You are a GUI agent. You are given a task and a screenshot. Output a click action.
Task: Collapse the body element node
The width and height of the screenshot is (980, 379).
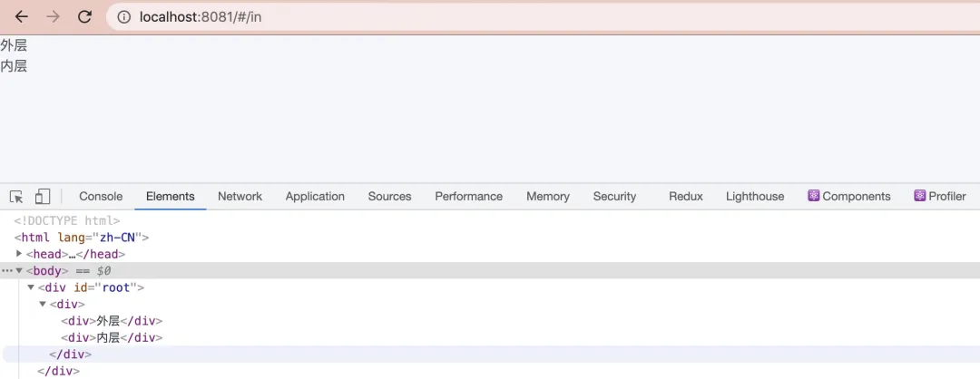tap(19, 271)
